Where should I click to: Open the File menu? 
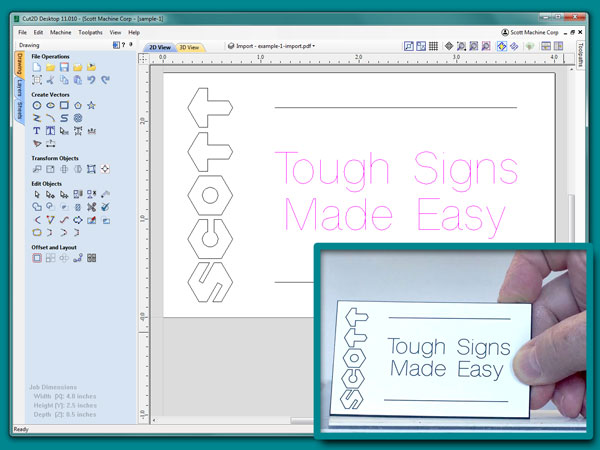coord(23,33)
